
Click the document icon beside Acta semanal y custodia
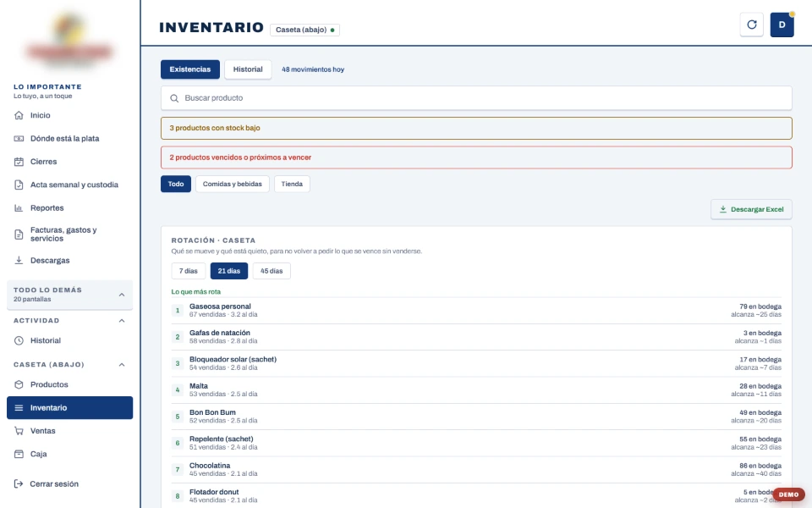(x=19, y=185)
